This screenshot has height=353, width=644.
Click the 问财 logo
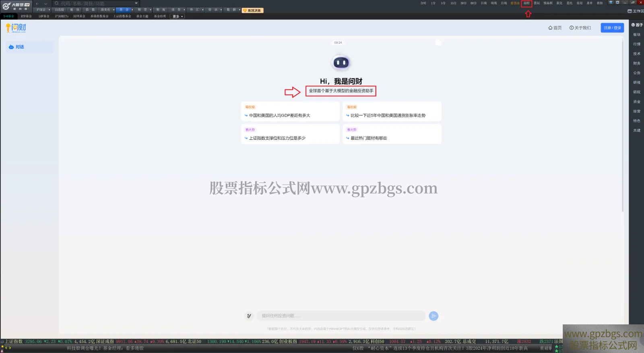(16, 28)
